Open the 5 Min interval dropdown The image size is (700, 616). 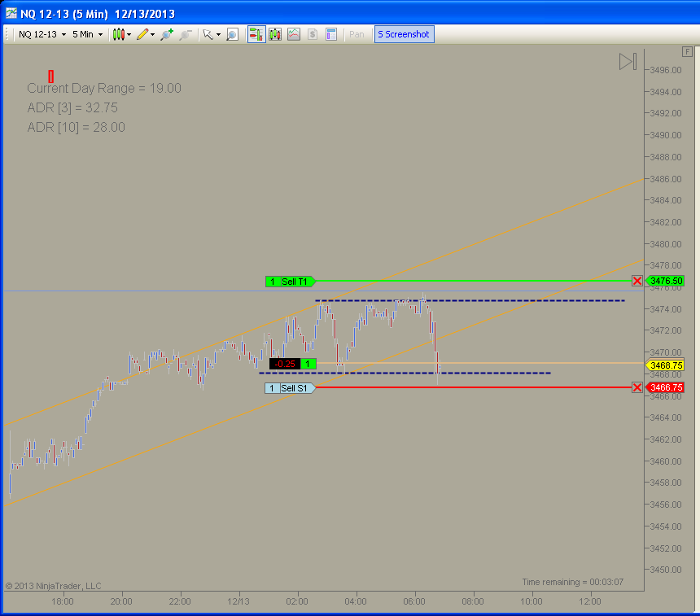tap(88, 34)
